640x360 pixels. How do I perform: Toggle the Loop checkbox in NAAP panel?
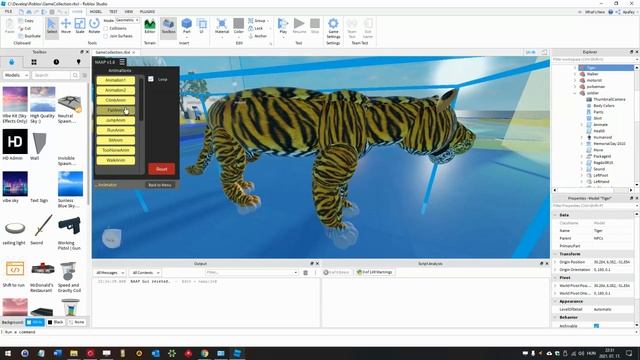coord(151,79)
